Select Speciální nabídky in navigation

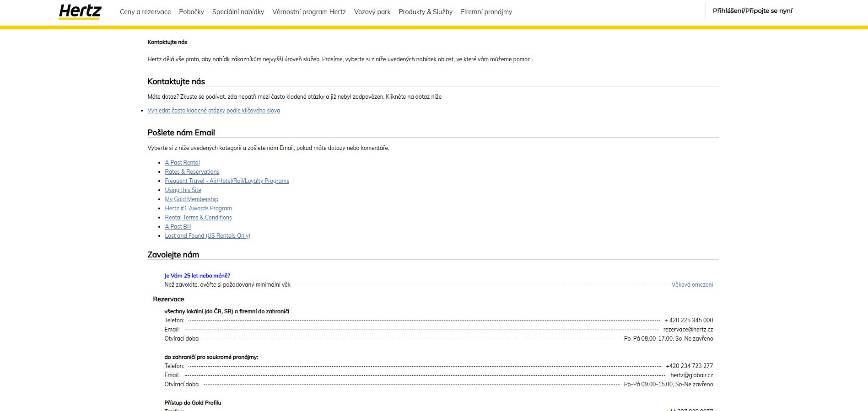[x=238, y=12]
